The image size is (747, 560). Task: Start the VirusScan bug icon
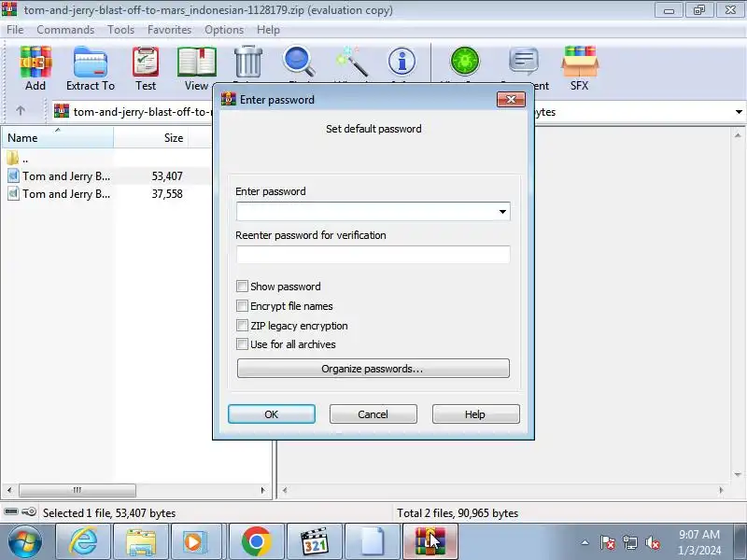(x=464, y=62)
